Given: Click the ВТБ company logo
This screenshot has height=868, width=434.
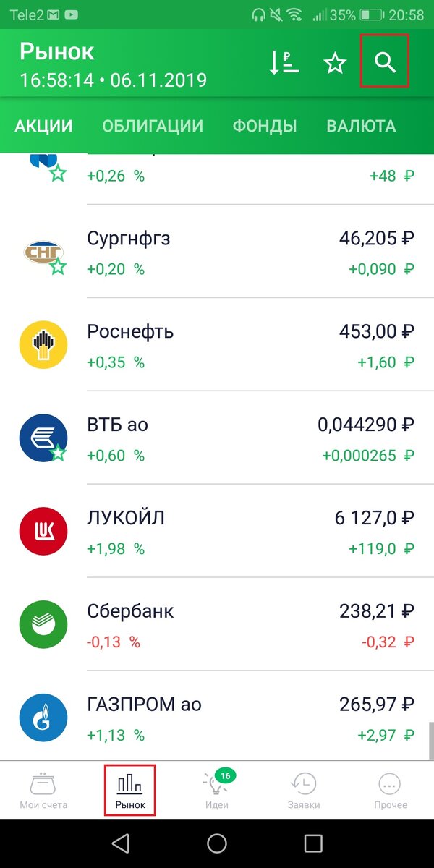Looking at the screenshot, I should pyautogui.click(x=43, y=438).
